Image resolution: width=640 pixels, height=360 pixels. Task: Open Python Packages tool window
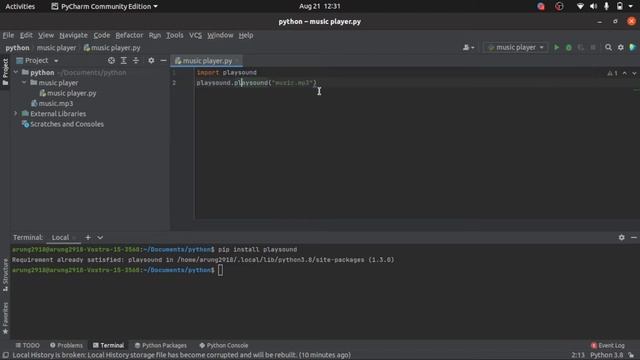[x=160, y=345]
